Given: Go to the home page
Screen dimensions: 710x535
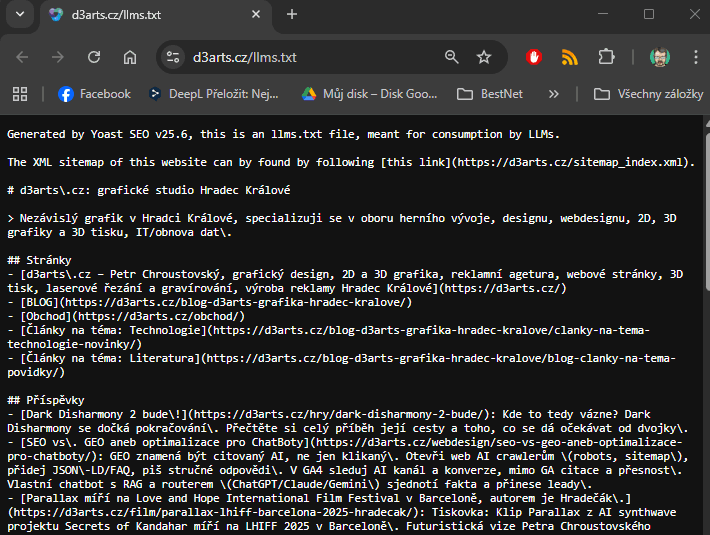Looking at the screenshot, I should coord(130,57).
